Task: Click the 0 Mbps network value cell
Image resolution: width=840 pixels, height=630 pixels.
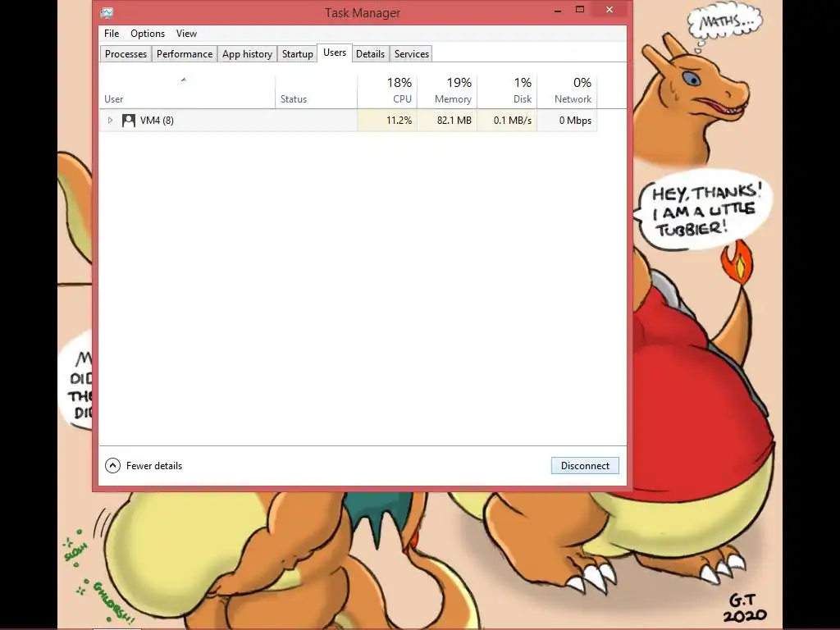Action: 567,121
